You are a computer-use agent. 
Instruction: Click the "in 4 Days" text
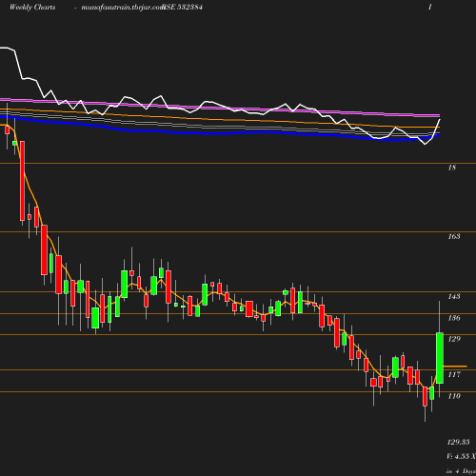click(x=461, y=471)
